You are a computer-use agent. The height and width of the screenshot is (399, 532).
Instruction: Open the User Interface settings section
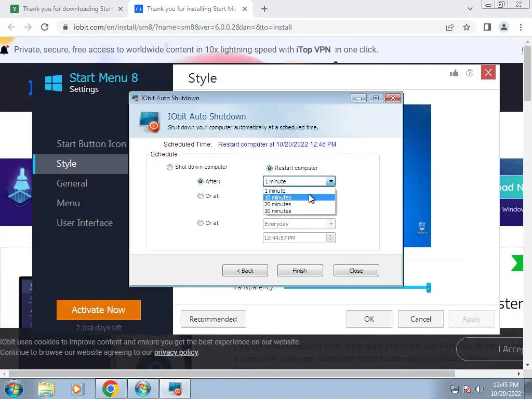(85, 223)
